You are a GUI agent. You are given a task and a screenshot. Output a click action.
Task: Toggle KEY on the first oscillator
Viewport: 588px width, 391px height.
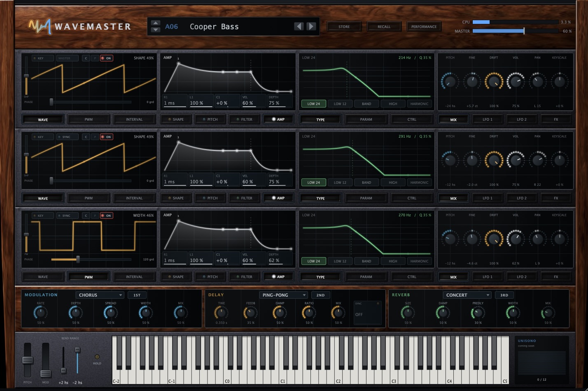pos(43,58)
